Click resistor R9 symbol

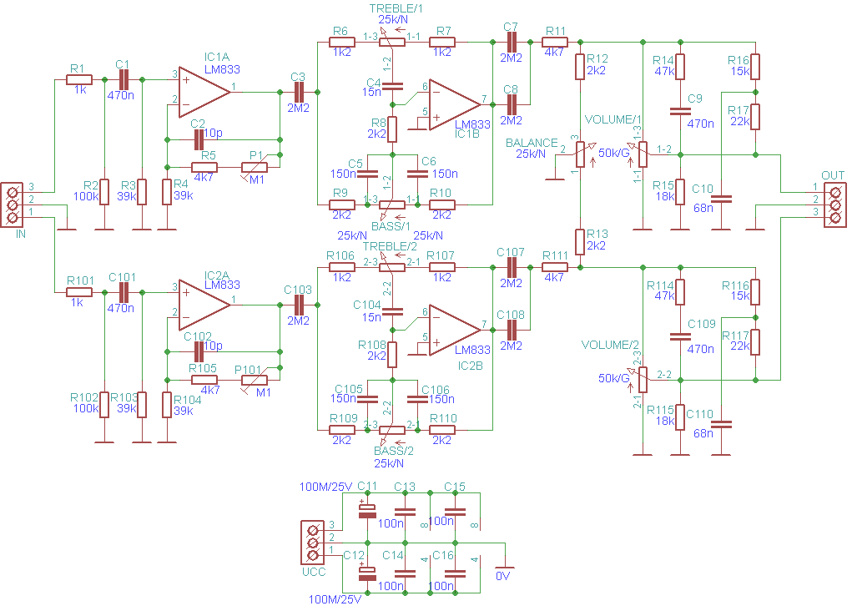[342, 205]
